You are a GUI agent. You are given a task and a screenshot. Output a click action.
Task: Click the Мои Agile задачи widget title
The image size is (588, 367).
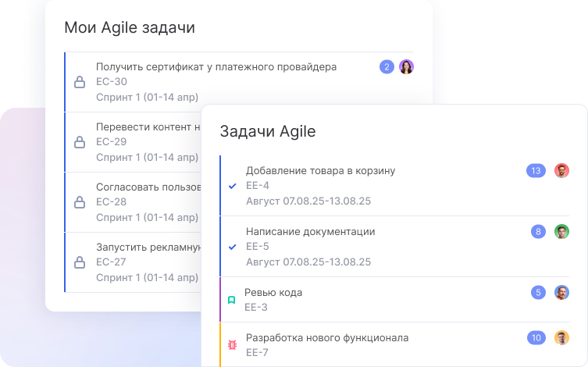coord(130,28)
